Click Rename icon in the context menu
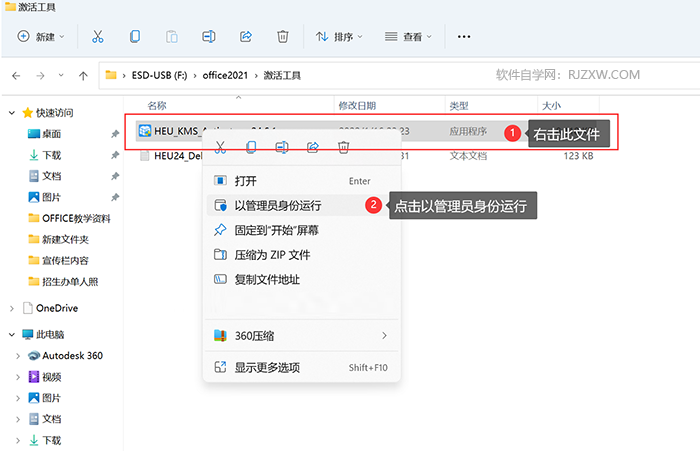Screen dimensions: 700x451 coord(282,147)
